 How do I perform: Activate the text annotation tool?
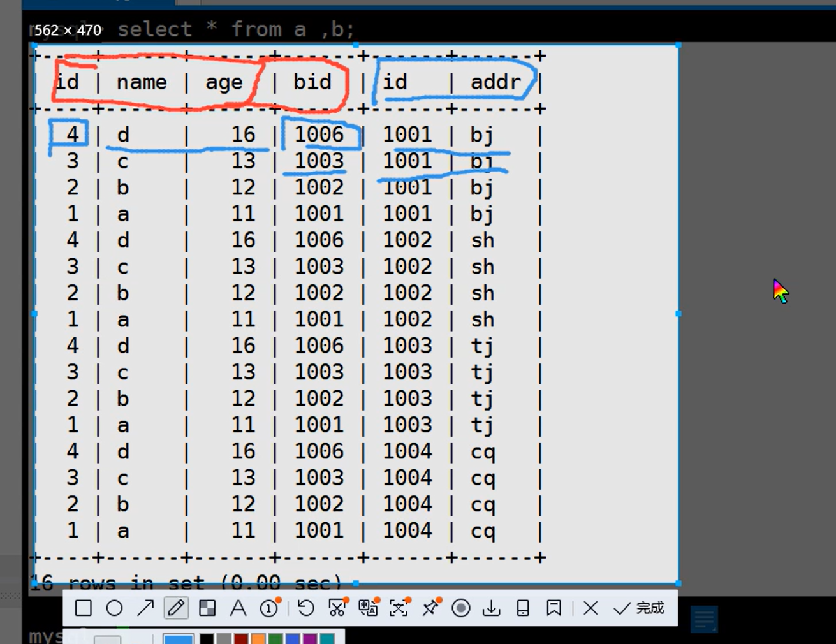tap(238, 608)
